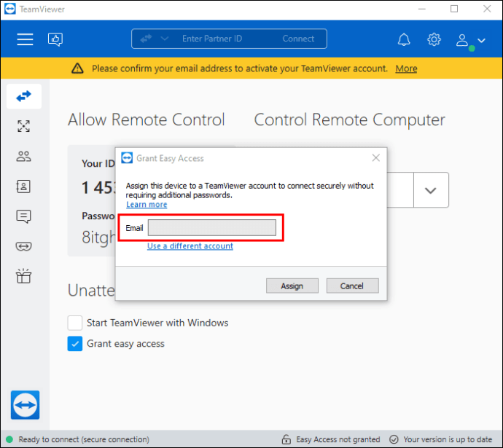Click the warning triangle icon
The image size is (503, 448).
point(77,68)
